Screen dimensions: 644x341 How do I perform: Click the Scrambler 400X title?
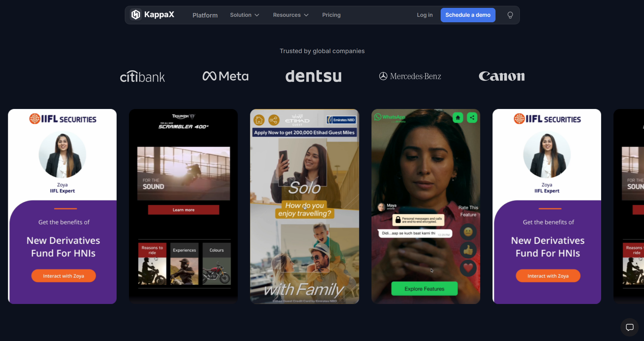click(183, 126)
